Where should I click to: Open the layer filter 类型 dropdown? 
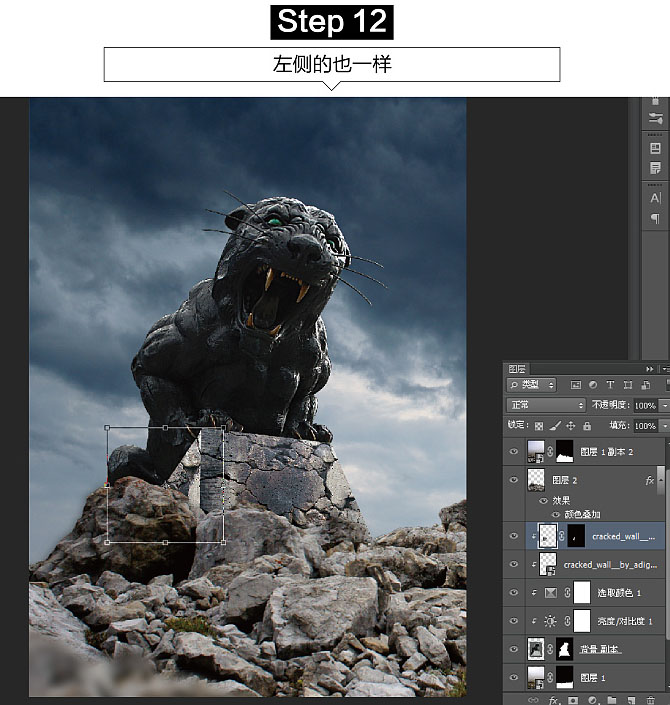[x=532, y=385]
